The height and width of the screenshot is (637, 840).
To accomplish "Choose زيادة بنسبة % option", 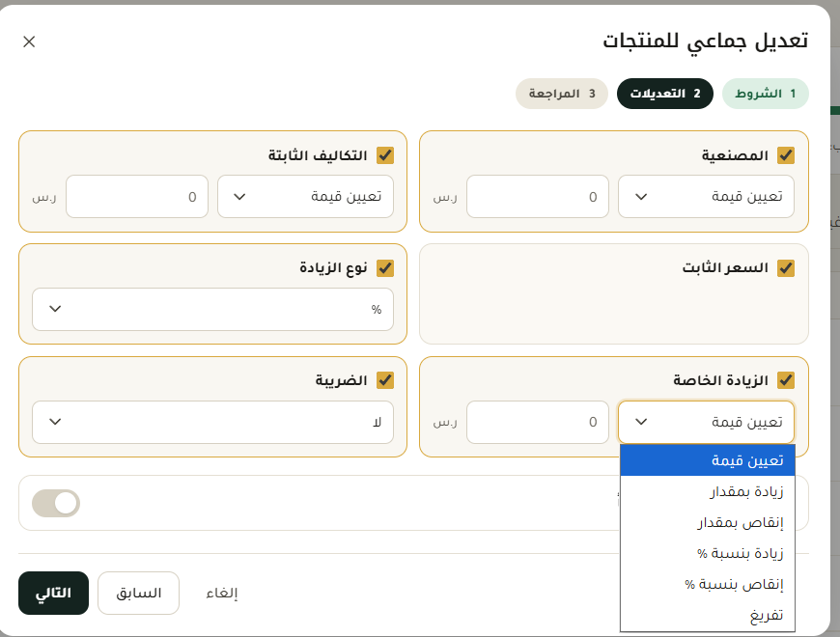I will [707, 553].
